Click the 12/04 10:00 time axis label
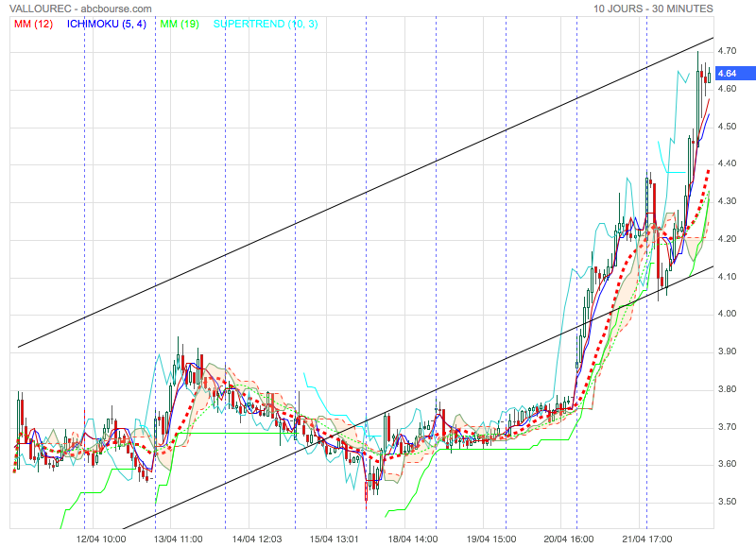This screenshot has width=756, height=548. click(x=101, y=539)
